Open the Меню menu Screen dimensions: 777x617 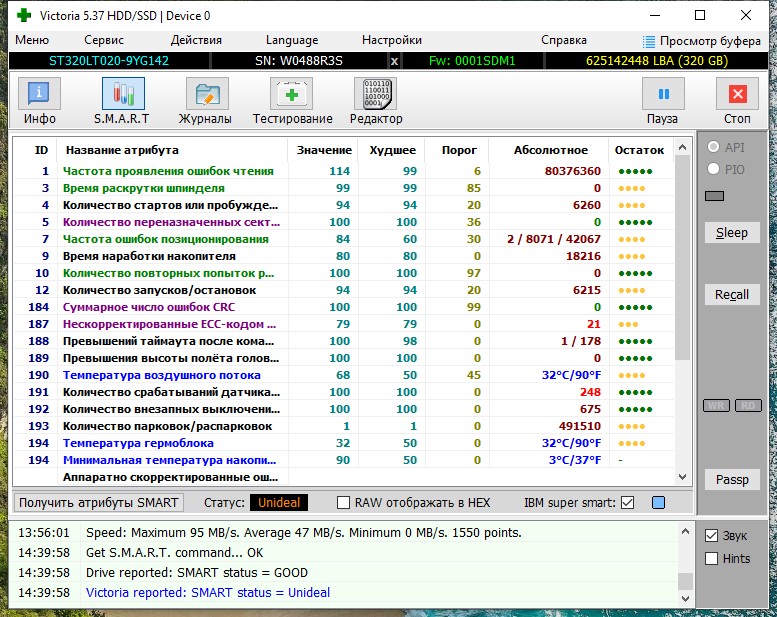point(32,40)
